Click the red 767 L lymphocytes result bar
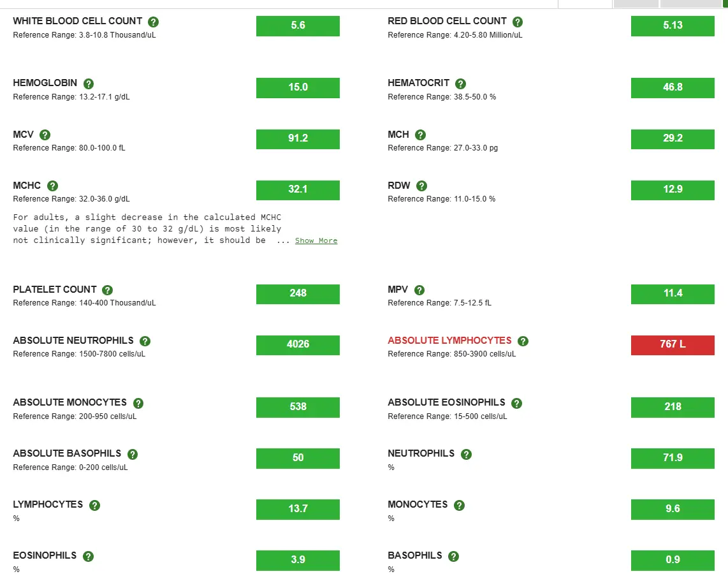This screenshot has width=728, height=581. tap(672, 344)
